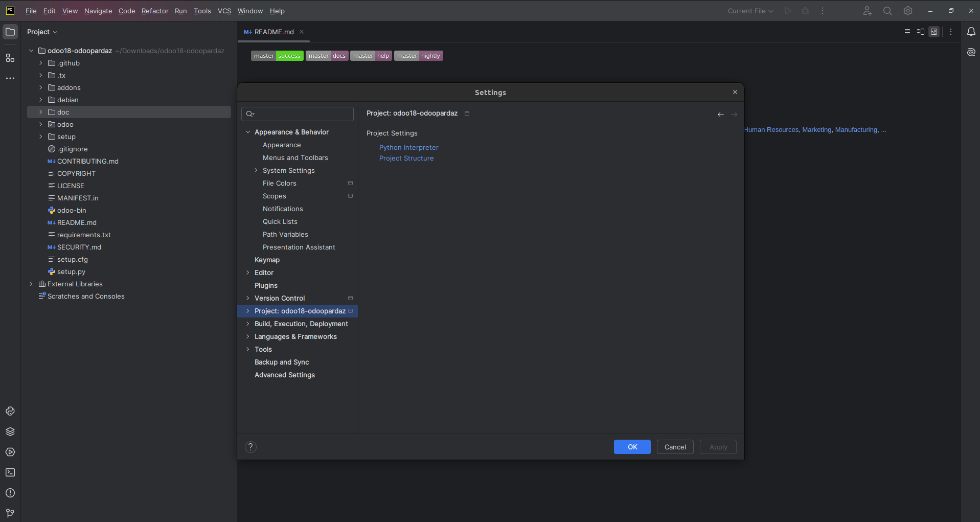Open the Notifications bell icon
Screen dimensions: 980x522
tap(971, 32)
